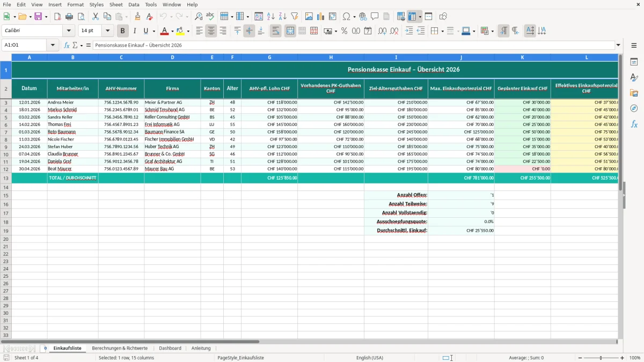
Task: Open the Data menu
Action: click(134, 4)
